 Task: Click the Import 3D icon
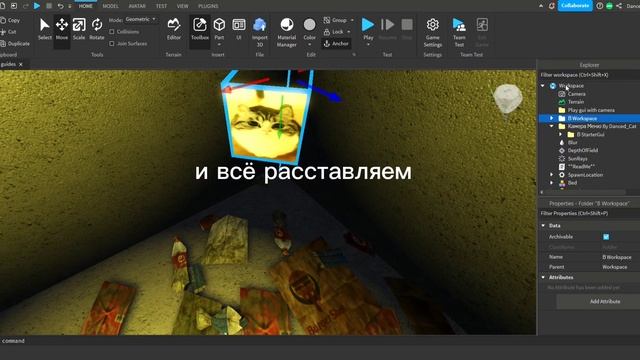point(260,25)
